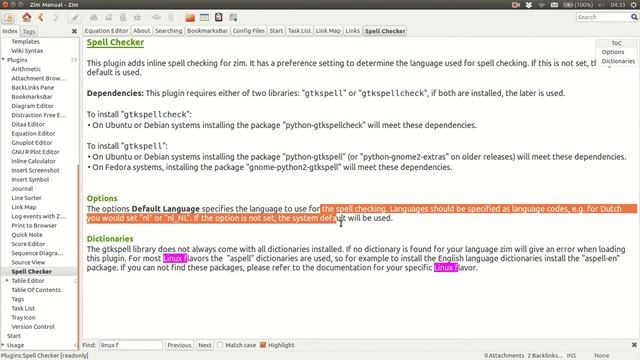The image size is (640, 360).
Task: Select Version Control in the index
Action: click(33, 327)
